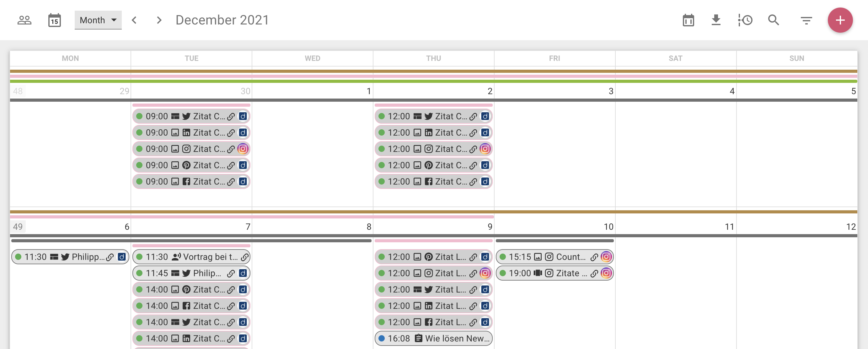This screenshot has width=868, height=349.
Task: Click the download icon in toolbar
Action: [x=716, y=20]
